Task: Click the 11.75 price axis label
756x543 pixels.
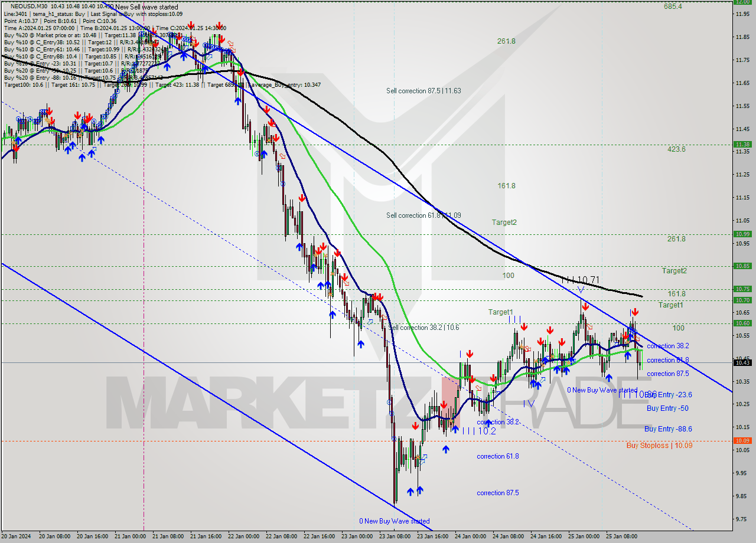Action: 742,60
